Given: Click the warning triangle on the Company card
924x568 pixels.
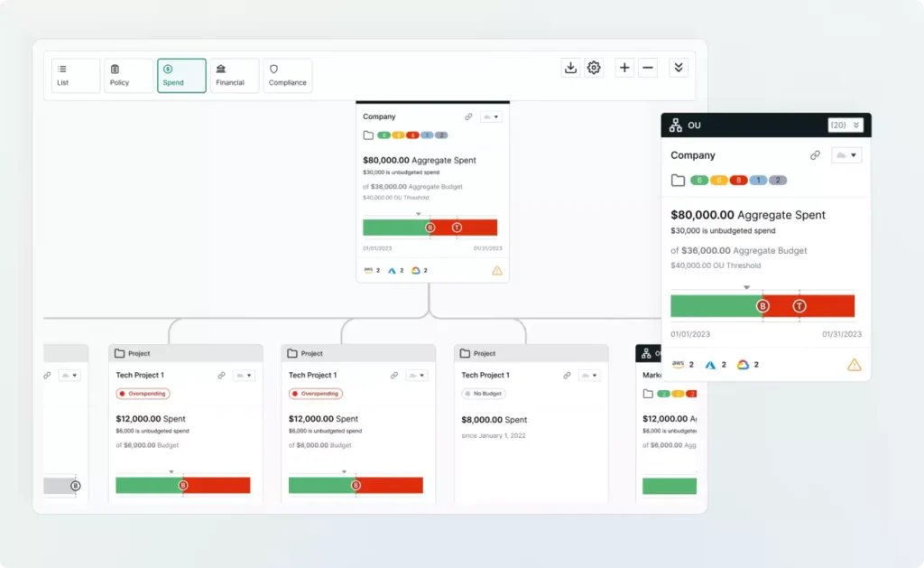Looking at the screenshot, I should click(497, 270).
